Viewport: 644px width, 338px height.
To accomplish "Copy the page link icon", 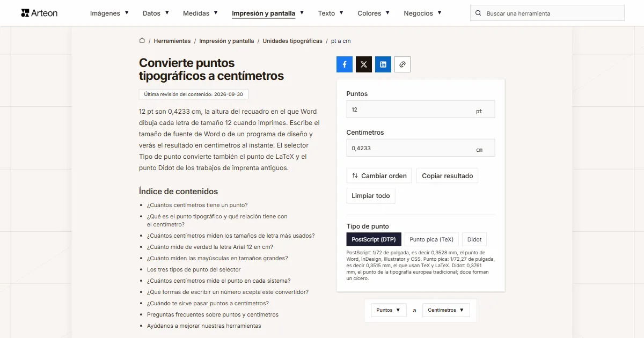I will [402, 64].
